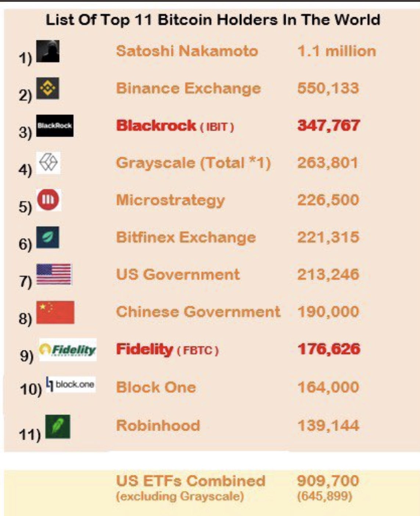Click the 1.1 million holdings value
Viewport: 420px width, 516px height.
click(x=337, y=51)
